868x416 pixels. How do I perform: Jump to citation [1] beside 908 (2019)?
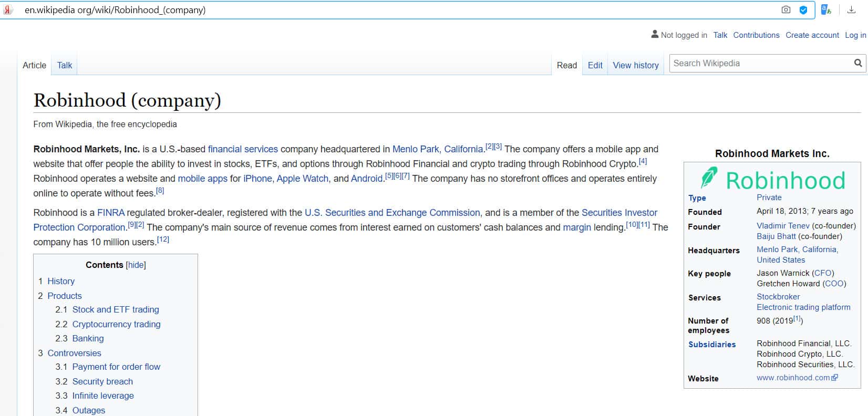click(x=797, y=318)
